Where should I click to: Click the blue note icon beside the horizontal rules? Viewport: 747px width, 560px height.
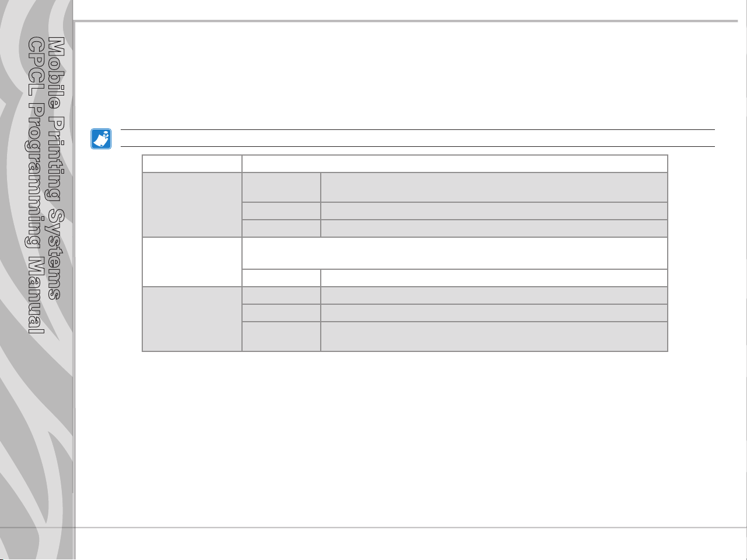[x=101, y=139]
